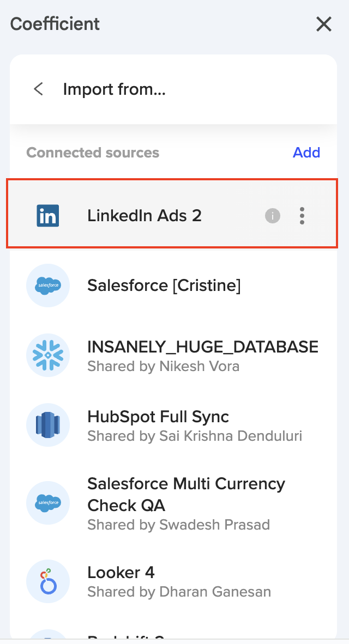
Task: Select the LinkedIn Ads 2 source
Action: pyautogui.click(x=145, y=216)
